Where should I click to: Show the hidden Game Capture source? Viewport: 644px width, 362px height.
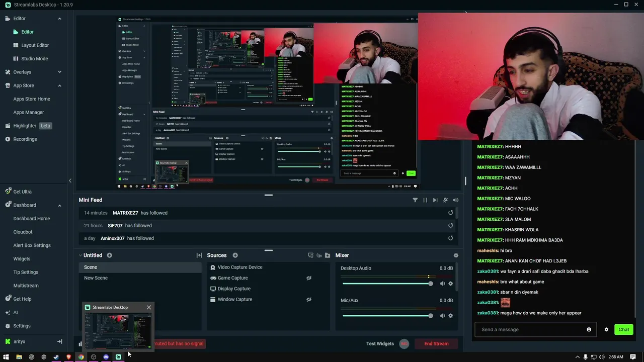tap(309, 278)
